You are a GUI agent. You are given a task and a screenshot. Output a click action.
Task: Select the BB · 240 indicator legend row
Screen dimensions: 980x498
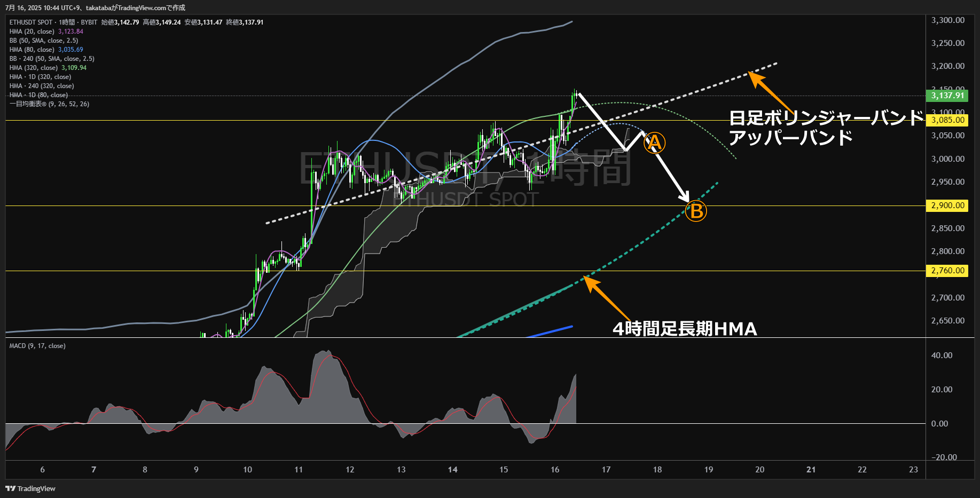coord(52,59)
